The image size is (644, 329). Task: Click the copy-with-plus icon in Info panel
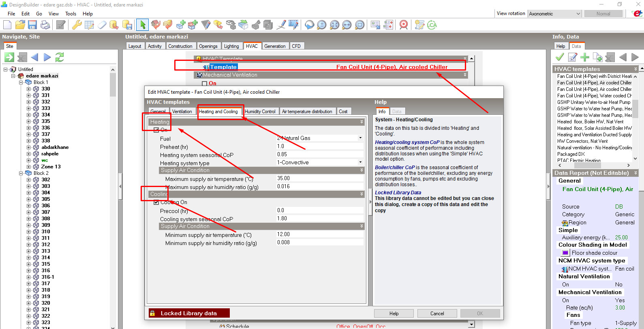point(597,57)
